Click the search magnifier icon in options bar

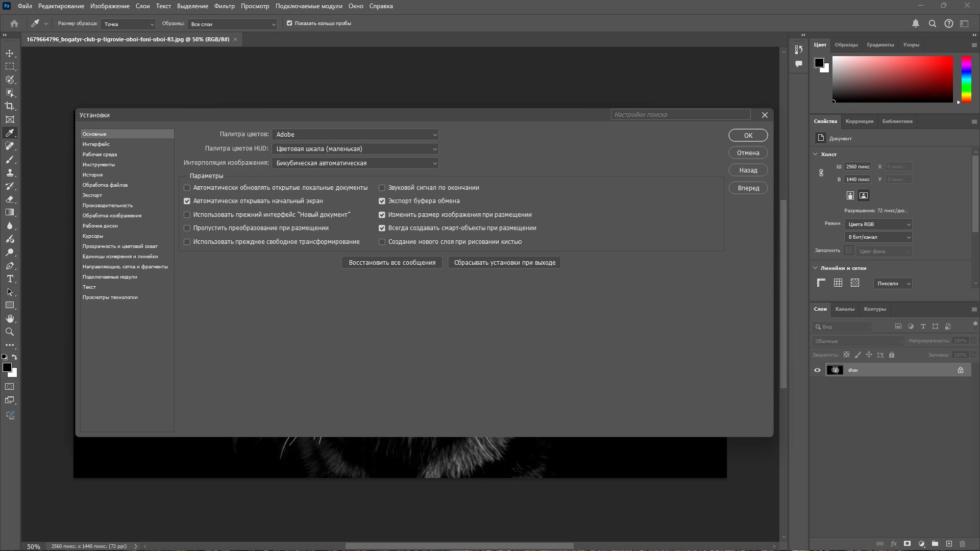pyautogui.click(x=932, y=23)
